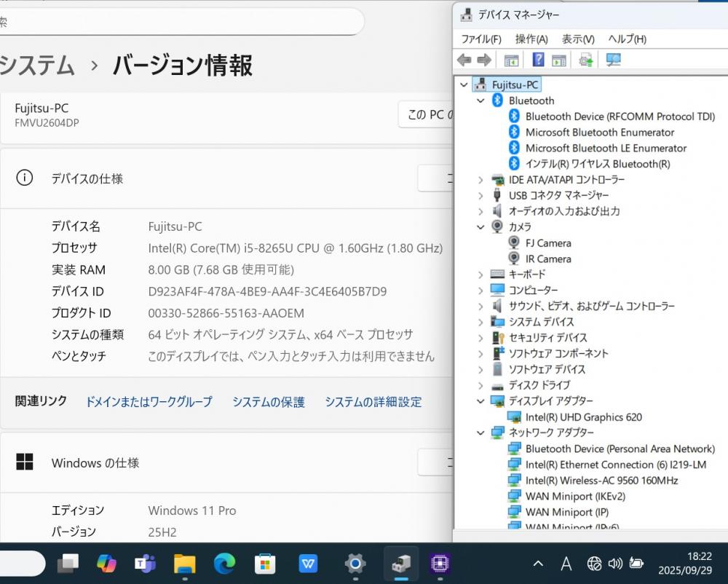Click the Copilot icon in taskbar
Screen dimensions: 728x584
[106, 563]
